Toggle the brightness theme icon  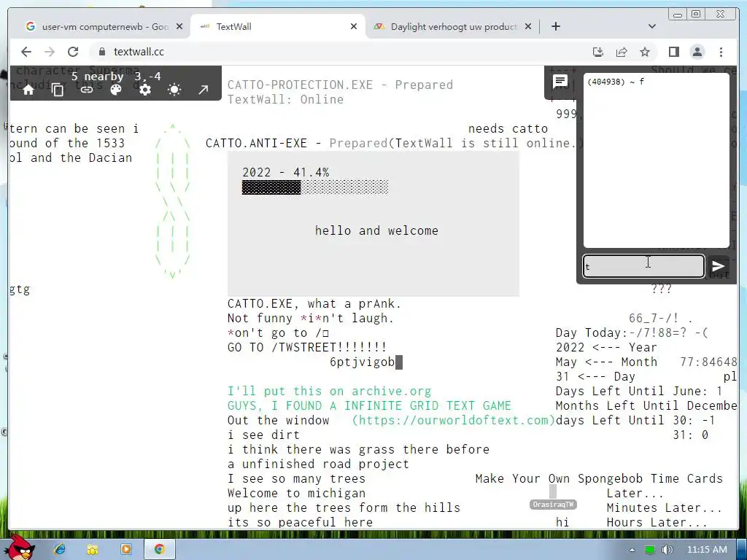(x=174, y=90)
